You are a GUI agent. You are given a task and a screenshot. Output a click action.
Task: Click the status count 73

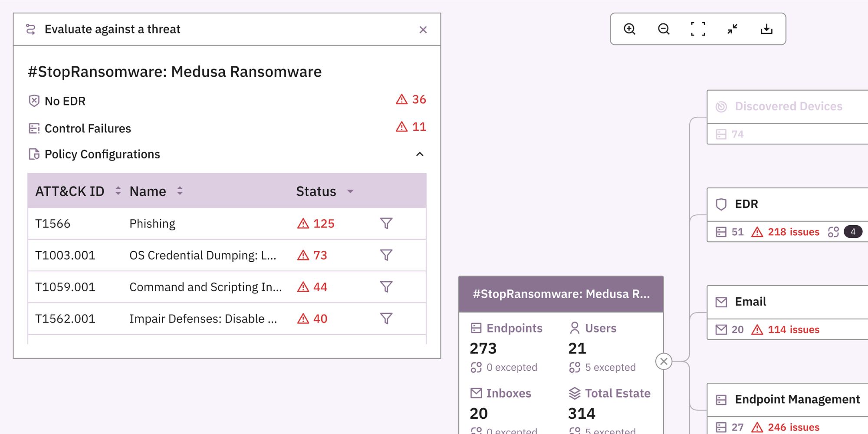(x=312, y=255)
